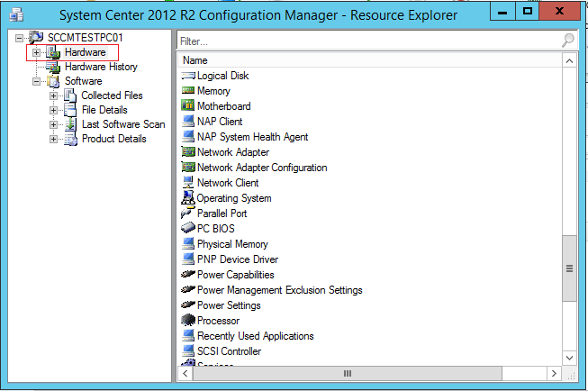Click the Hardware node icon
The width and height of the screenshot is (588, 391).
click(53, 52)
